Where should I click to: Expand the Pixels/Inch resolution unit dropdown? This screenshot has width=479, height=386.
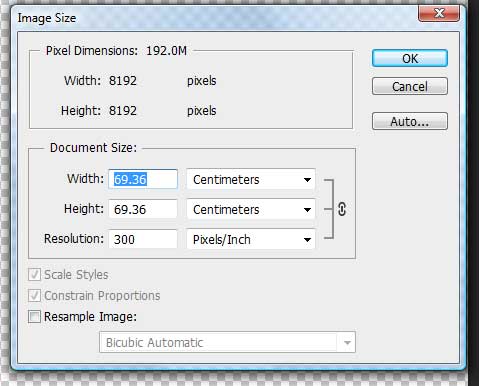(251, 239)
